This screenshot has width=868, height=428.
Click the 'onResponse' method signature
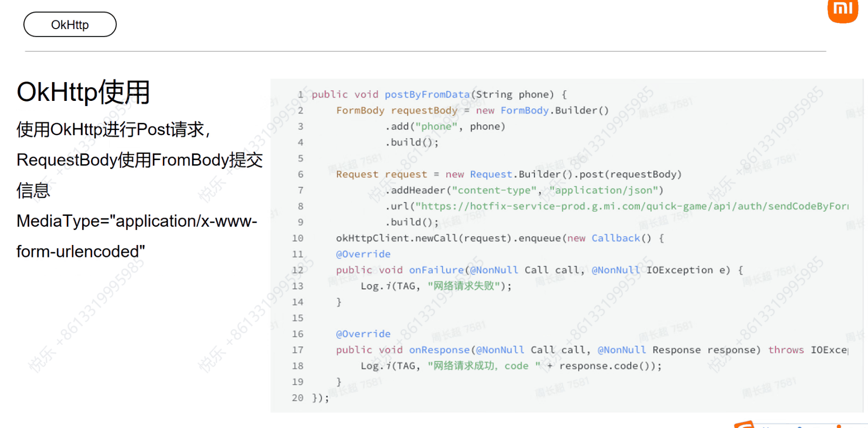pyautogui.click(x=592, y=350)
